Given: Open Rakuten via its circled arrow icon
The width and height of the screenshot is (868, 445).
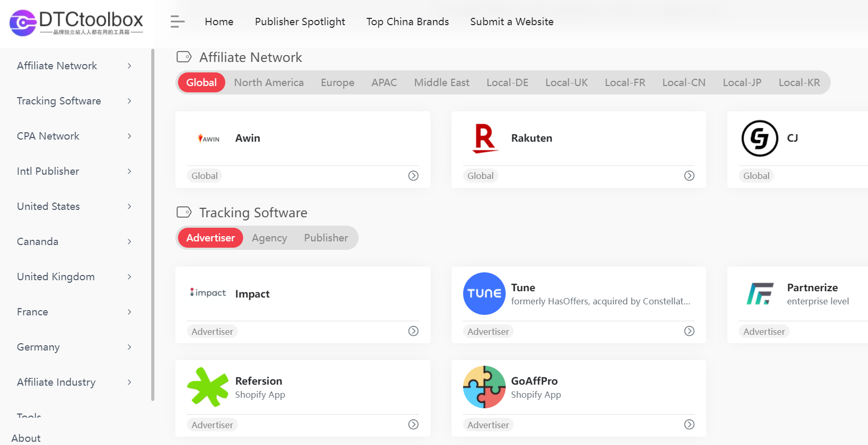Looking at the screenshot, I should [x=689, y=176].
